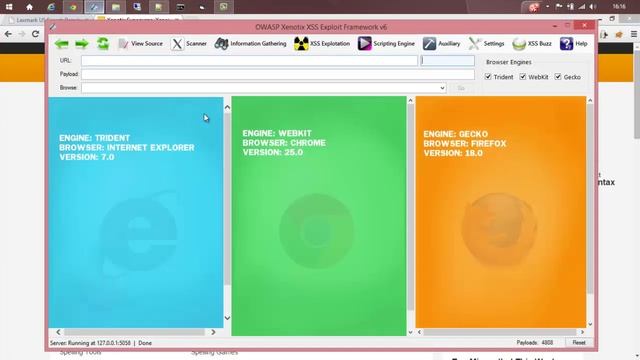Click into the Payload input field
Viewport: 640px width, 360px height.
click(278, 74)
